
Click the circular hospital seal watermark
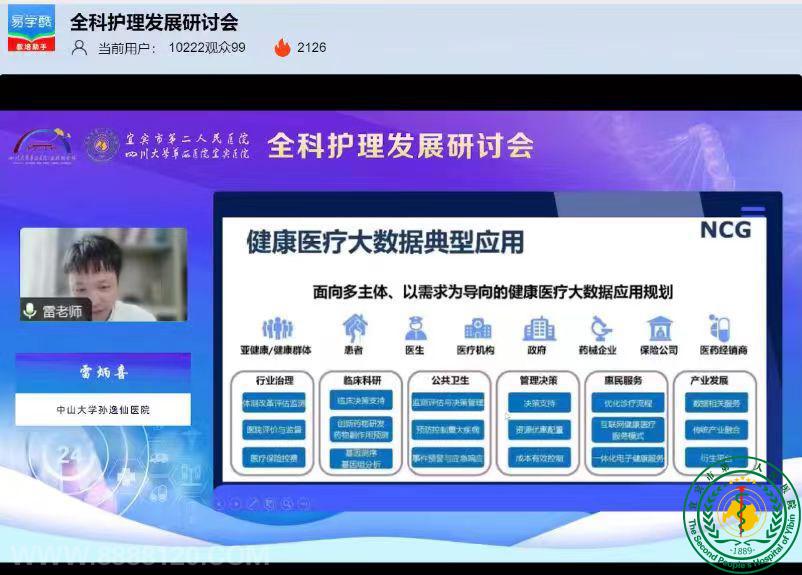741,513
